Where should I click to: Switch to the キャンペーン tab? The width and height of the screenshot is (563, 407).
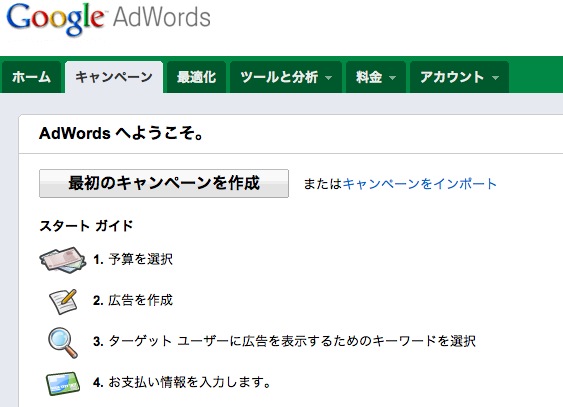[114, 77]
